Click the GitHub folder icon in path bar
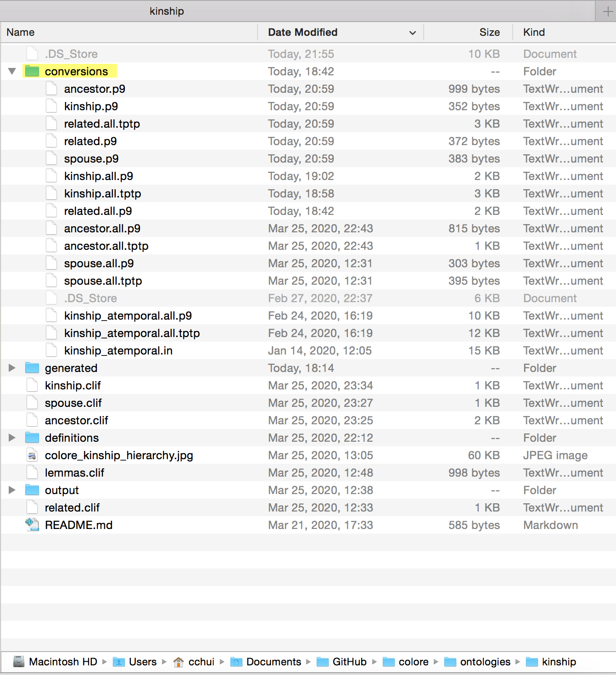Image resolution: width=616 pixels, height=675 pixels. coord(323,662)
